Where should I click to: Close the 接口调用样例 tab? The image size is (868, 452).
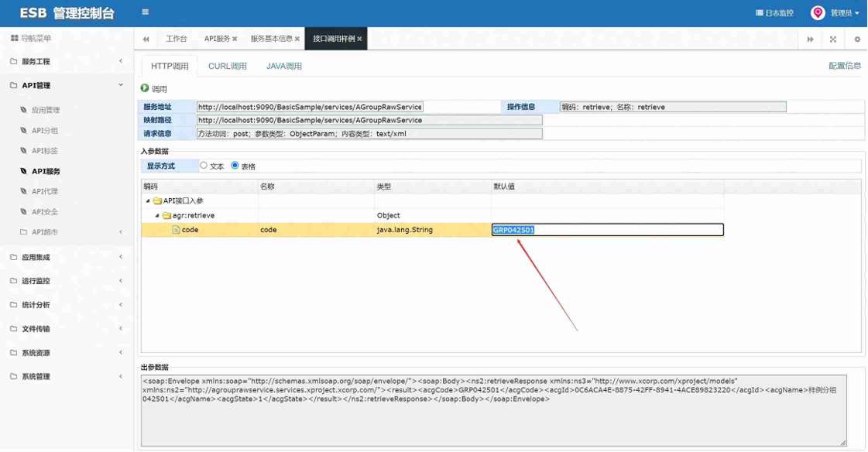pyautogui.click(x=359, y=39)
